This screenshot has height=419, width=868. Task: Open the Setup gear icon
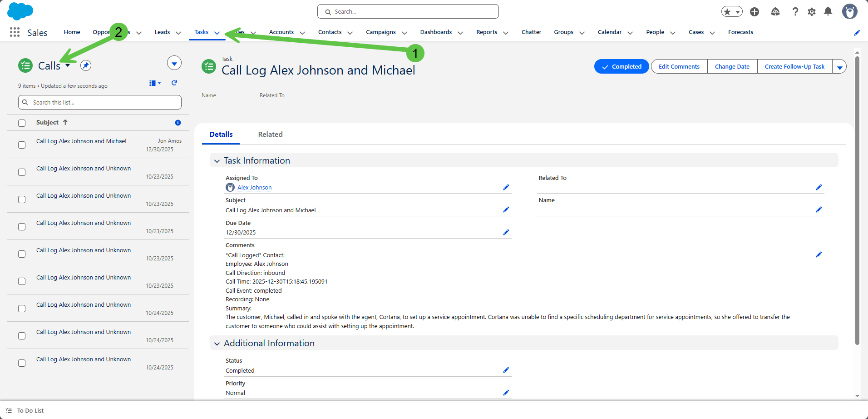click(x=812, y=12)
